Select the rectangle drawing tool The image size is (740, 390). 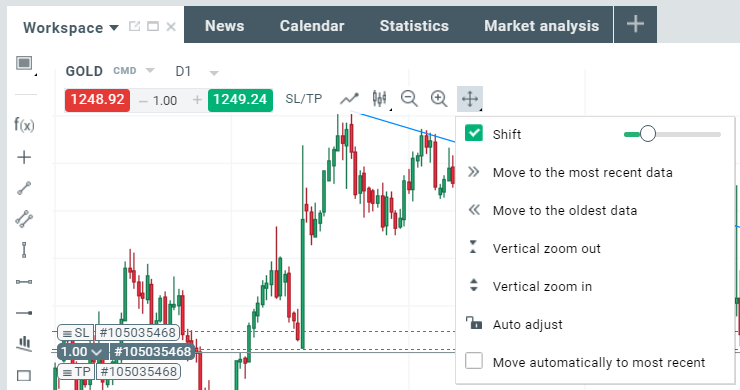click(24, 376)
